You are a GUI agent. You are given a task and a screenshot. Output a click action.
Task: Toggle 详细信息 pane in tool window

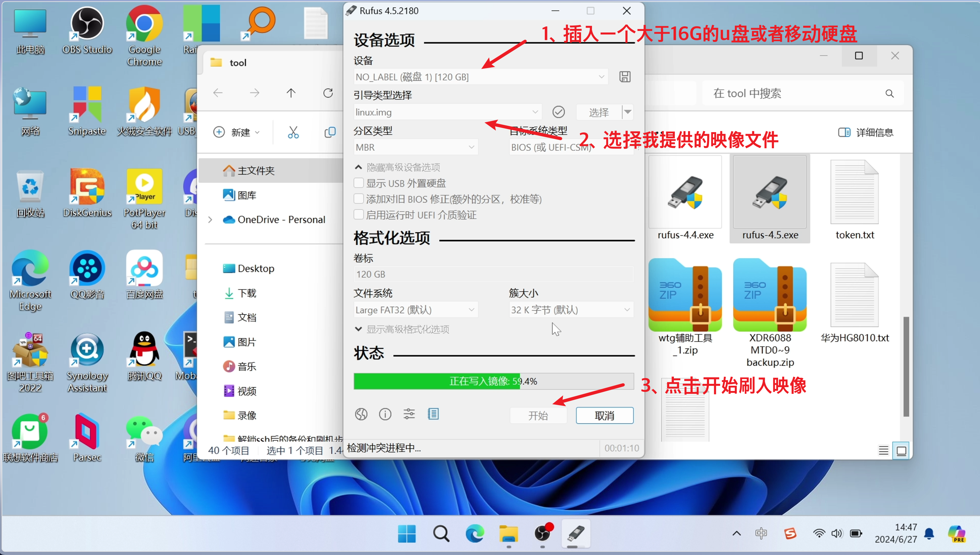pos(865,132)
